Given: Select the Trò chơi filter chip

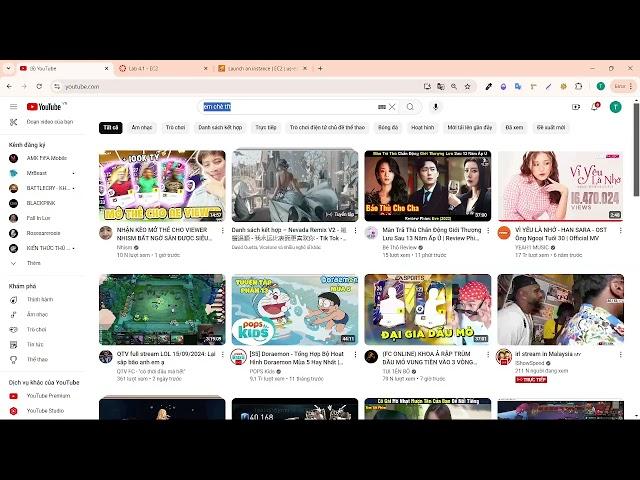Looking at the screenshot, I should click(176, 128).
